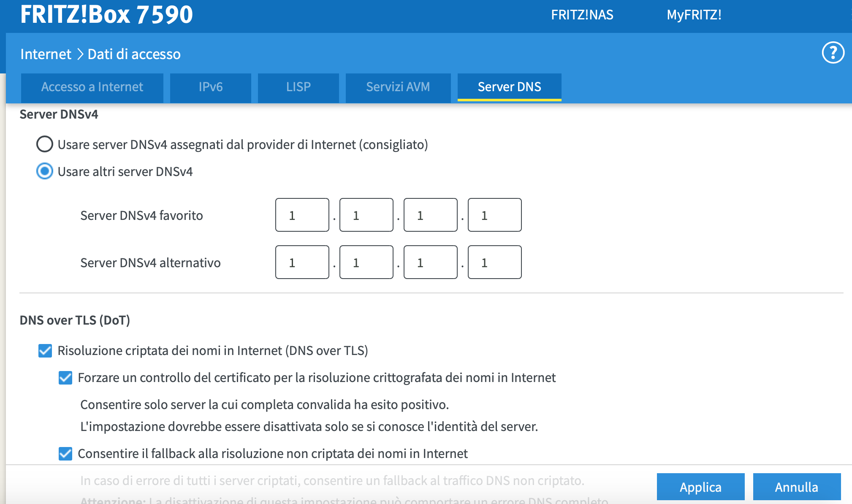The image size is (852, 504).
Task: Open the LISP tab
Action: tap(298, 87)
